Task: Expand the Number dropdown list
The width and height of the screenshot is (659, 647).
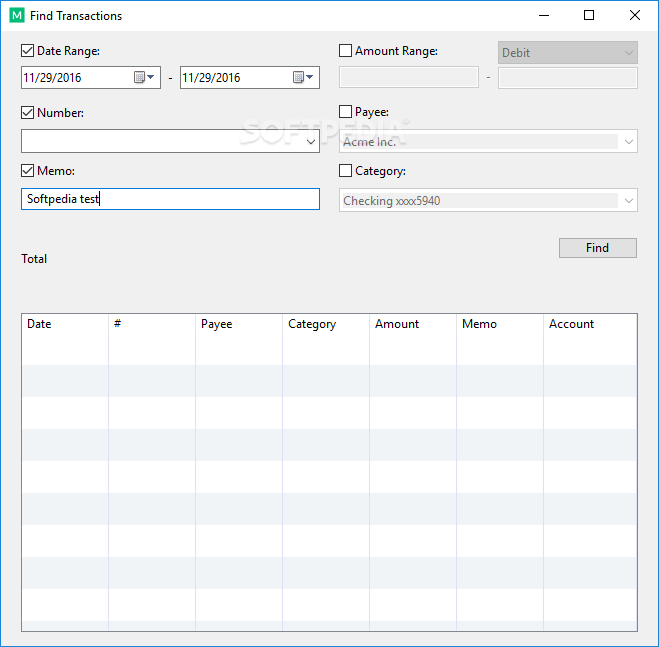Action: point(311,142)
